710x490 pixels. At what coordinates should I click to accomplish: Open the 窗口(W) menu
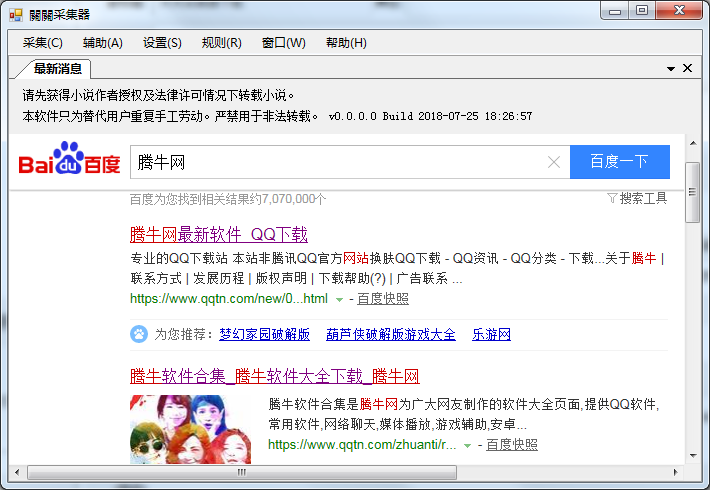click(284, 43)
